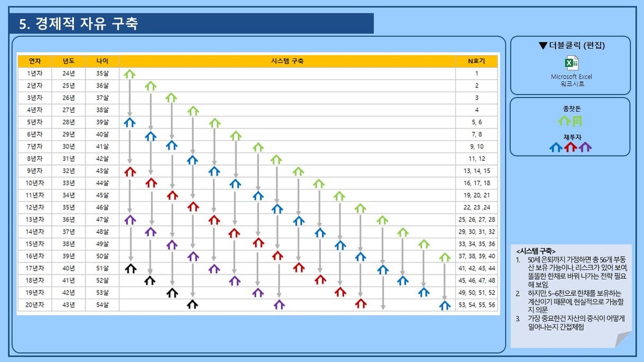Click the '종잣돈' legend label
The height and width of the screenshot is (362, 644).
coord(571,108)
